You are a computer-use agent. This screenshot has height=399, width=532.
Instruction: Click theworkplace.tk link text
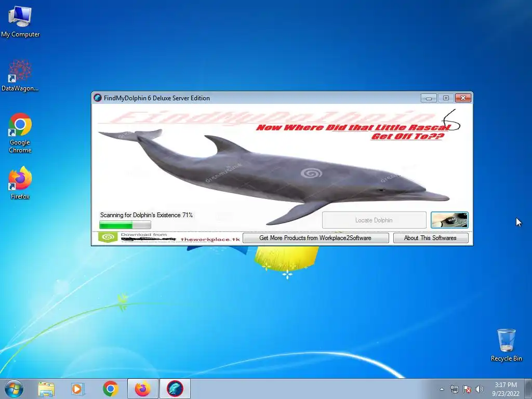pos(210,239)
